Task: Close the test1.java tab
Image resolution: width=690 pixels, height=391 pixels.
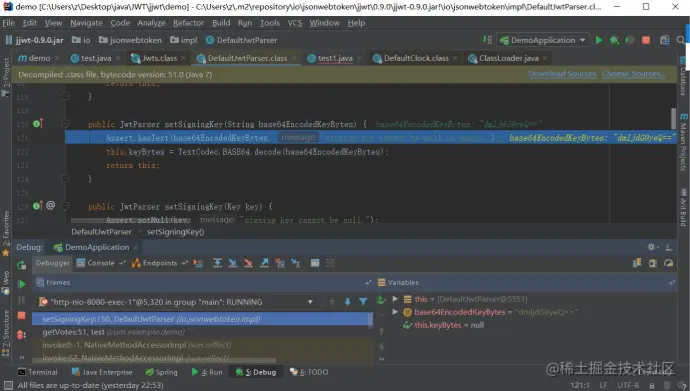Action: pos(359,58)
